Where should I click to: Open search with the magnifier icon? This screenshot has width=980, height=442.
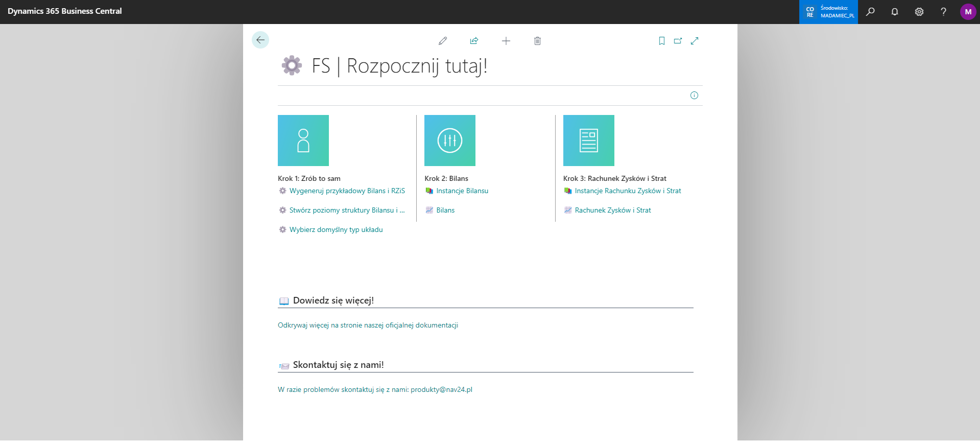pyautogui.click(x=870, y=12)
